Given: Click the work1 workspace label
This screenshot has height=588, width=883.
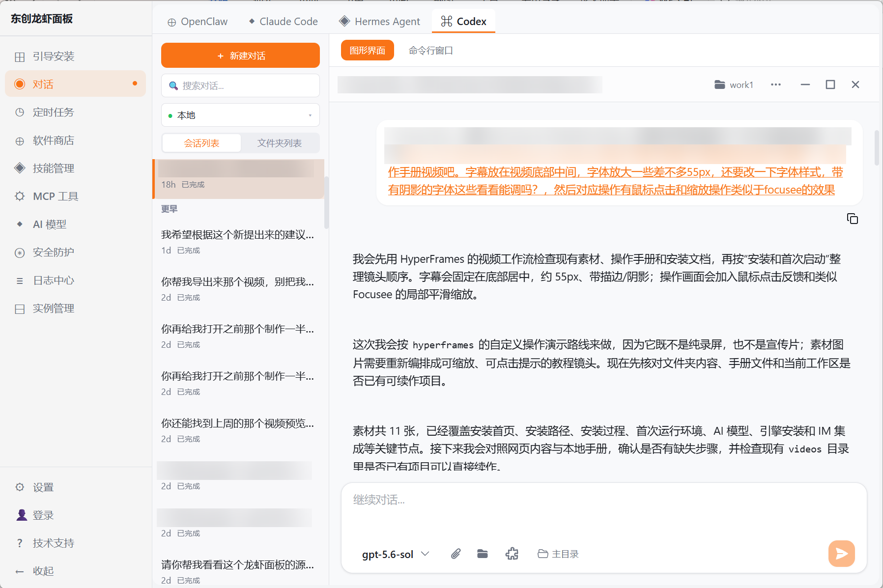Looking at the screenshot, I should click(741, 84).
